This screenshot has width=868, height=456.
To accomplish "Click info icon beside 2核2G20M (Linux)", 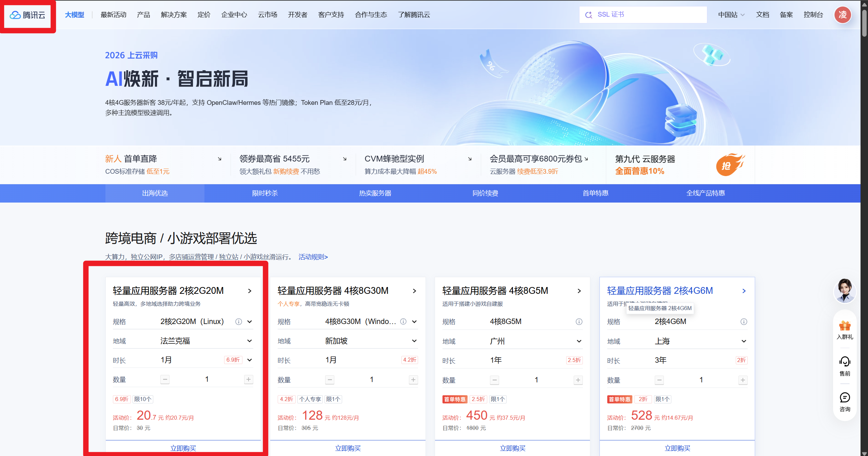I will pyautogui.click(x=239, y=322).
